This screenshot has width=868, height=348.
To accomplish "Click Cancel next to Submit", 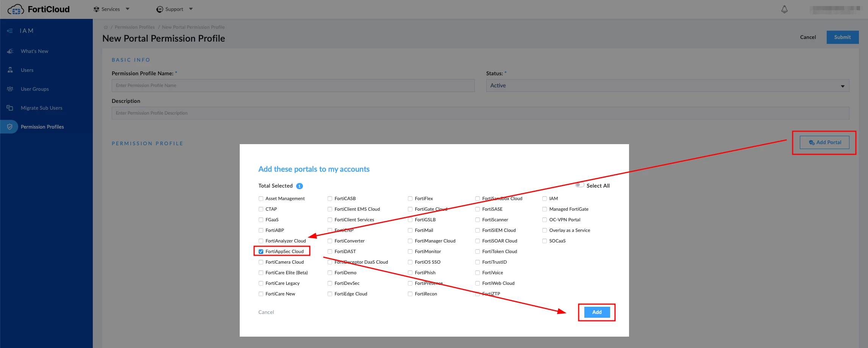I will (808, 37).
